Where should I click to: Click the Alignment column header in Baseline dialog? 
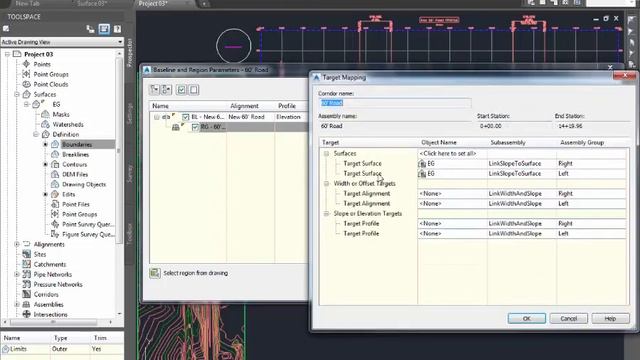[250, 106]
